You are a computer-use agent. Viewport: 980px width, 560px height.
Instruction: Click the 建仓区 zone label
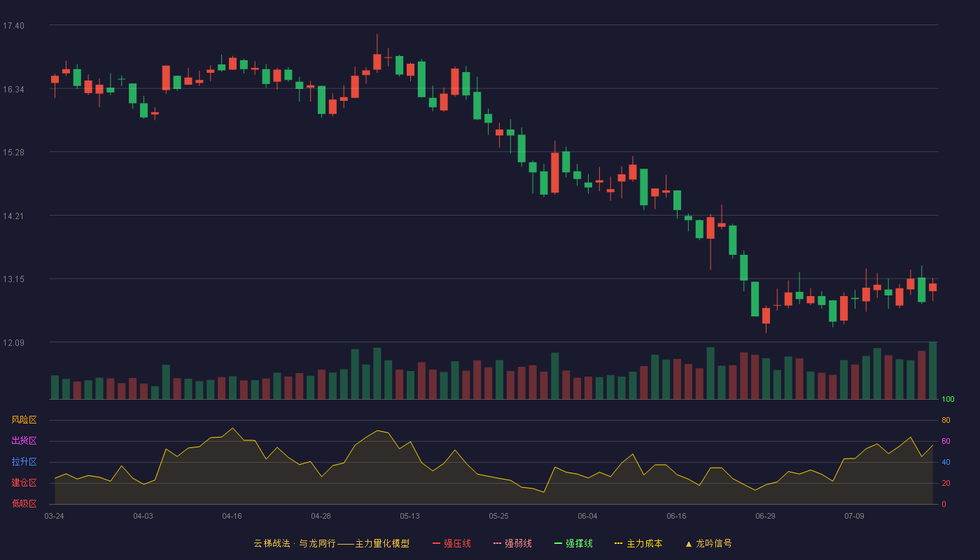(24, 483)
